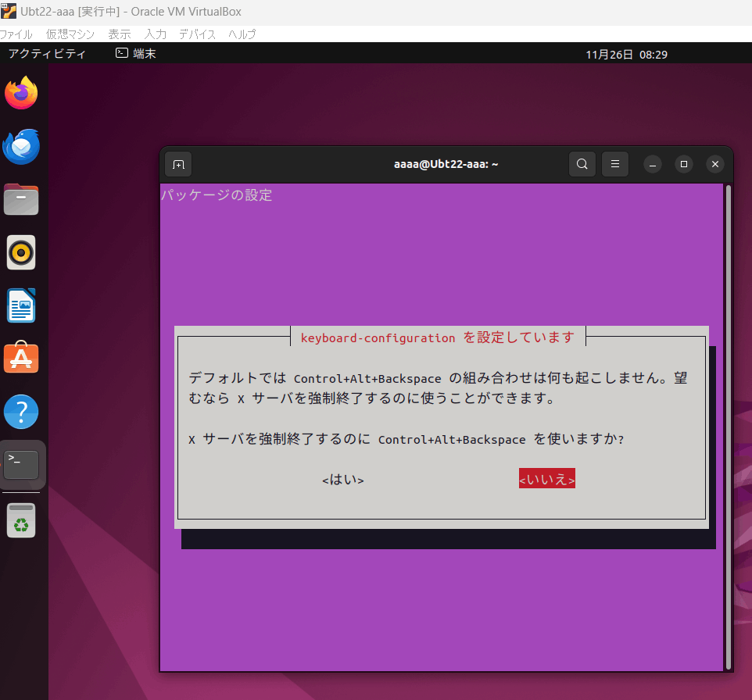Click the keyboard-configuration を設定しています title
The image size is (752, 700).
(438, 337)
